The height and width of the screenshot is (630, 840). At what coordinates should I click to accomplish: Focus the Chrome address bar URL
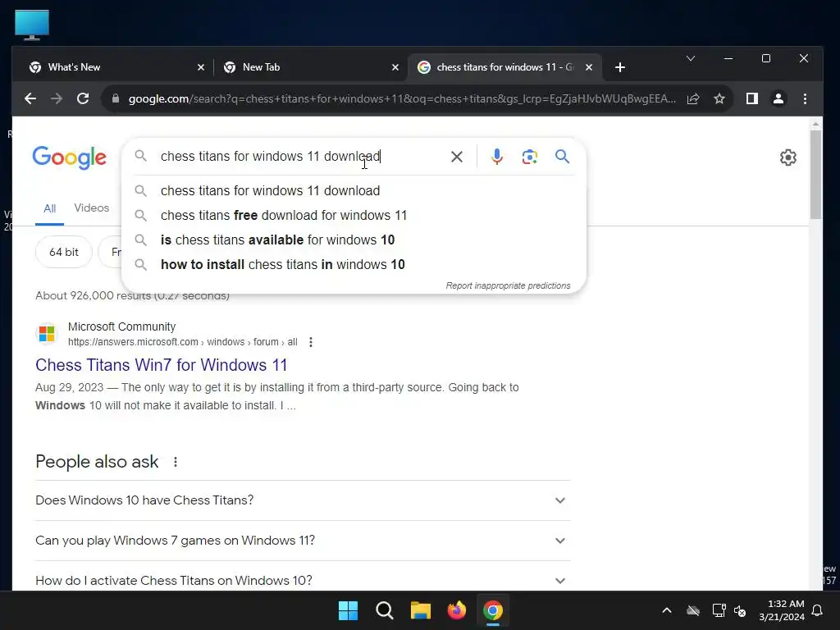tap(402, 98)
